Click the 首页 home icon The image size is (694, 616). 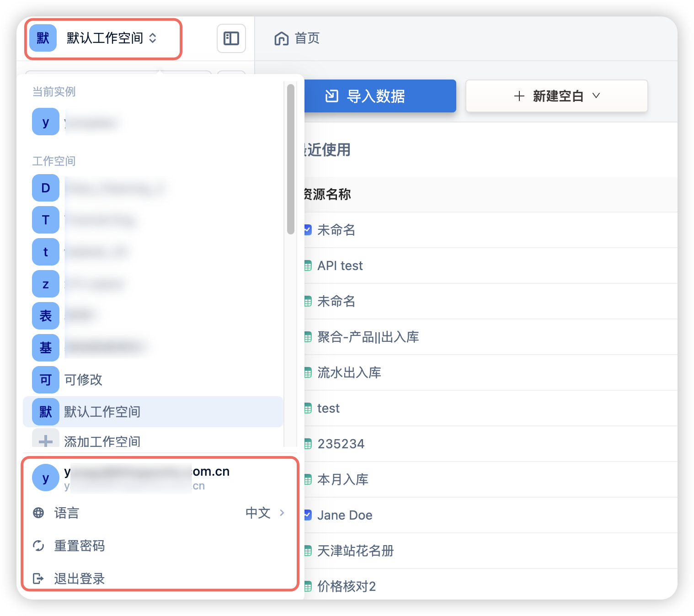(x=282, y=38)
